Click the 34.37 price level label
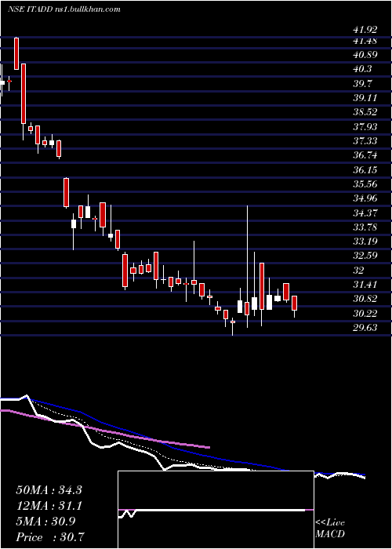 (365, 213)
